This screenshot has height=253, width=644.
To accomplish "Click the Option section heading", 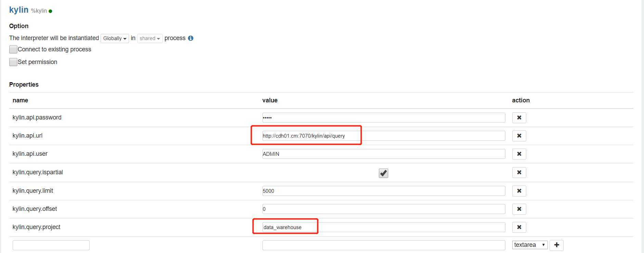I will 19,26.
